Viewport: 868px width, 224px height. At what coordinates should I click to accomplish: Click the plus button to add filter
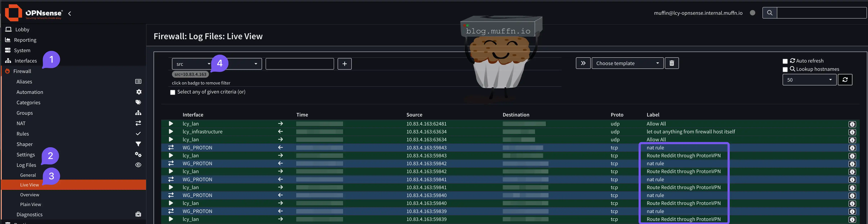coord(344,64)
